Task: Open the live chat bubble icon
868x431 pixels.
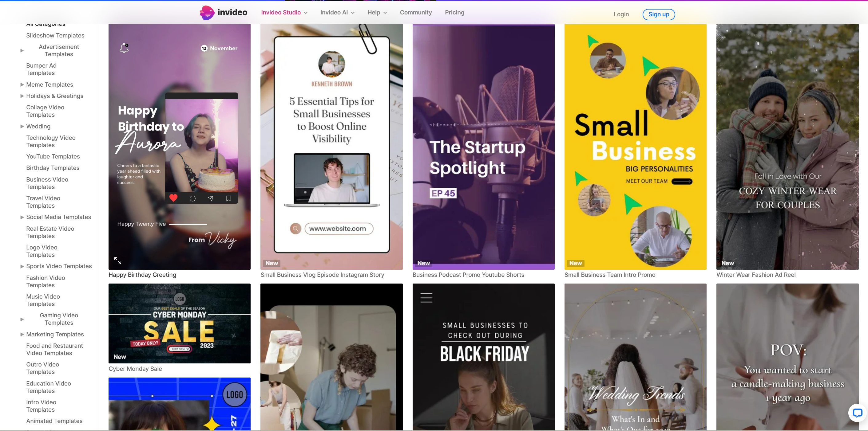Action: coord(857,413)
